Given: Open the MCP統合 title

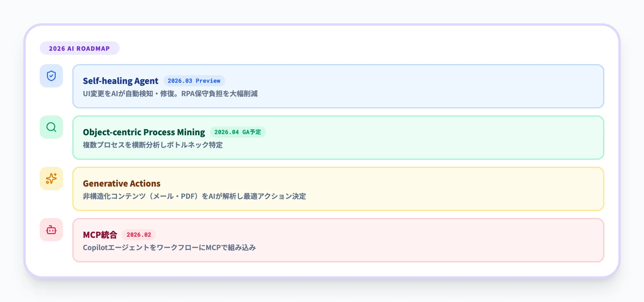Looking at the screenshot, I should [100, 235].
